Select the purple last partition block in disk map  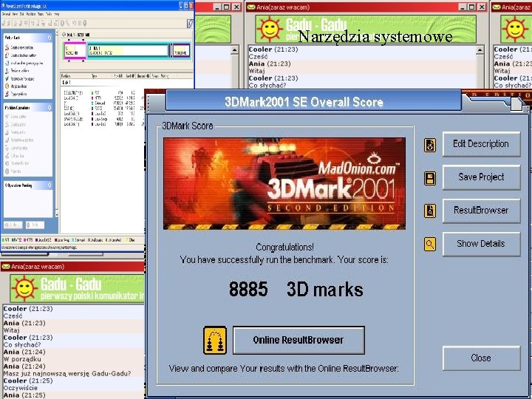tap(181, 50)
